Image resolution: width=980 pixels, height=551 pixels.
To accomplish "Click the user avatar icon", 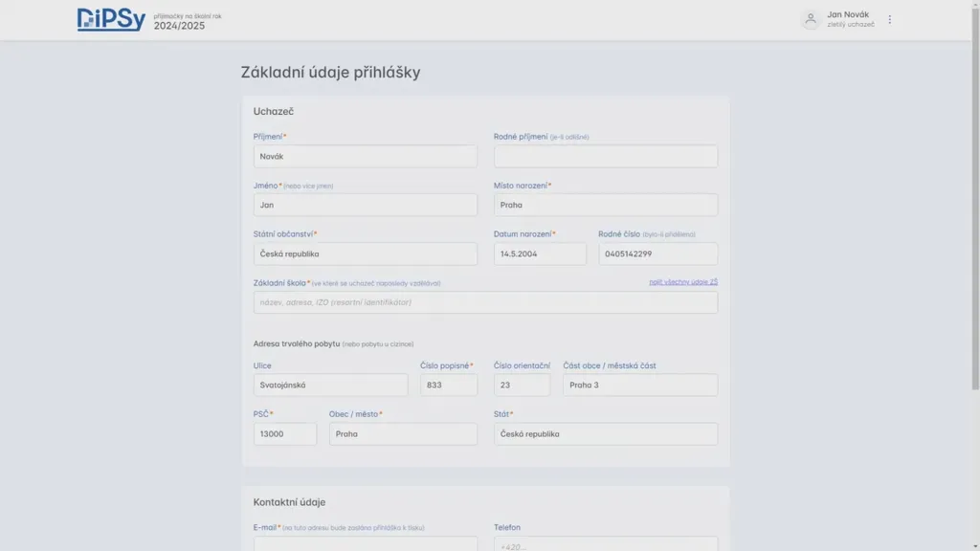I will (810, 19).
